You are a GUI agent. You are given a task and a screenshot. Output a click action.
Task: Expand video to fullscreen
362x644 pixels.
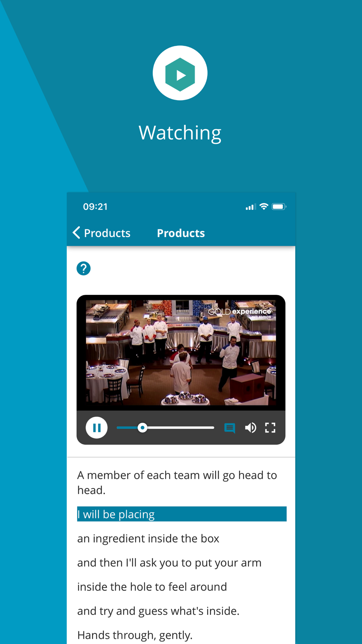coord(270,428)
